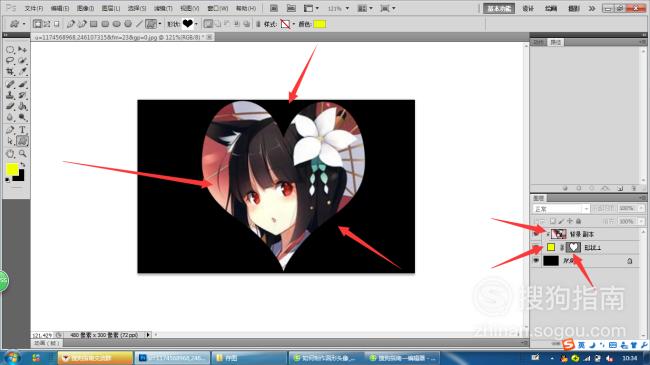Open the 滤镜(T) menu
The width and height of the screenshot is (650, 365).
(163, 8)
